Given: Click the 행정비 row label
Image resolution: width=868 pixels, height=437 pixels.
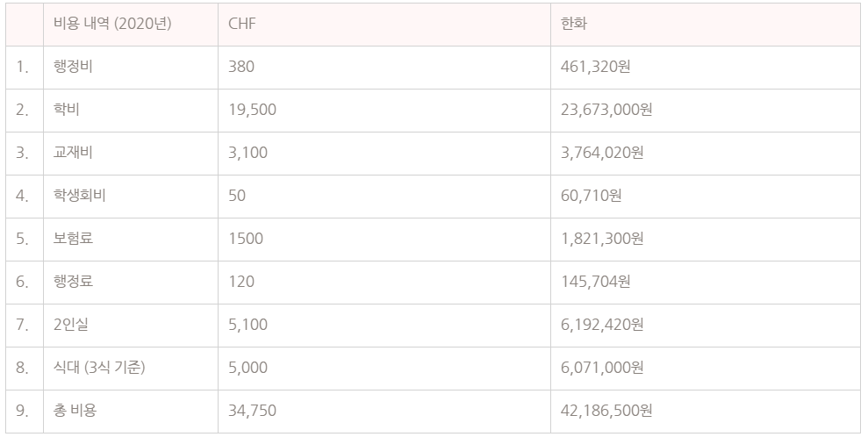Looking at the screenshot, I should coord(73,67).
